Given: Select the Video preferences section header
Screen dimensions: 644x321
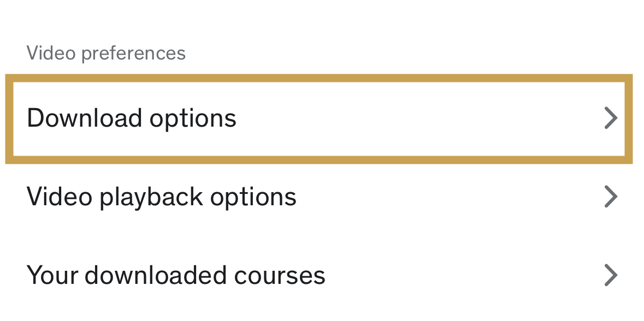Looking at the screenshot, I should pos(106,53).
